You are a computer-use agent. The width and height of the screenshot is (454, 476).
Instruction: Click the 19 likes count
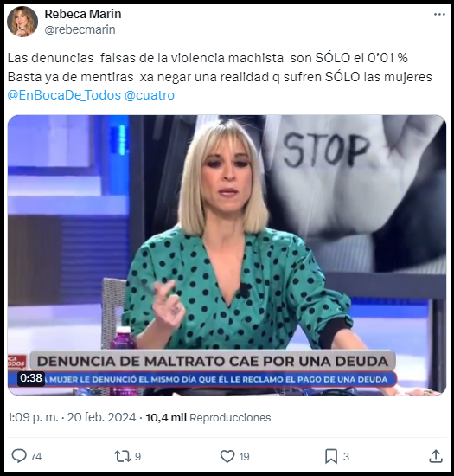(x=244, y=457)
